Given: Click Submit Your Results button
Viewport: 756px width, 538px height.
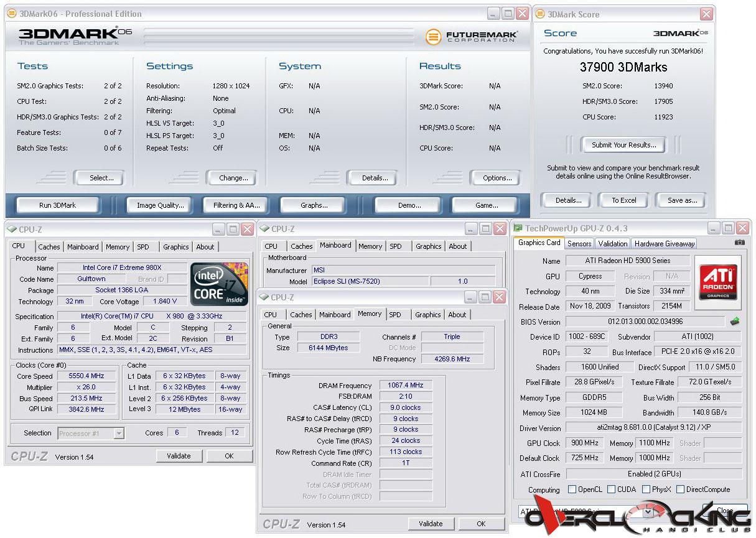Looking at the screenshot, I should (x=623, y=145).
